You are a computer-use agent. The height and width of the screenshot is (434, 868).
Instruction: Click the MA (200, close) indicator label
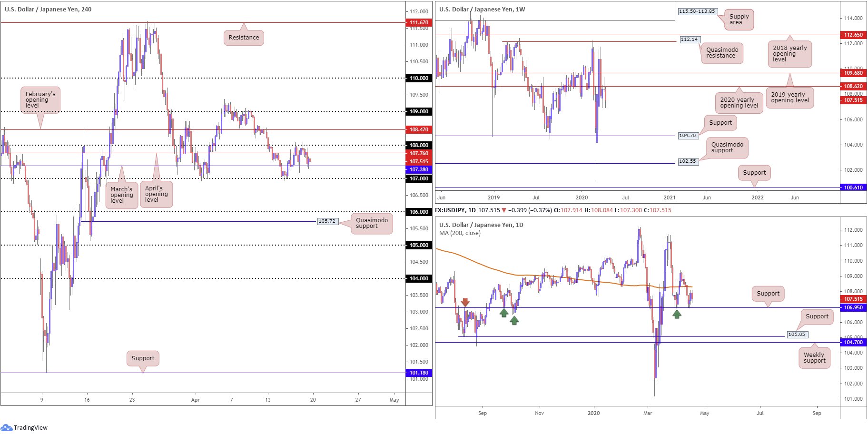tap(460, 233)
